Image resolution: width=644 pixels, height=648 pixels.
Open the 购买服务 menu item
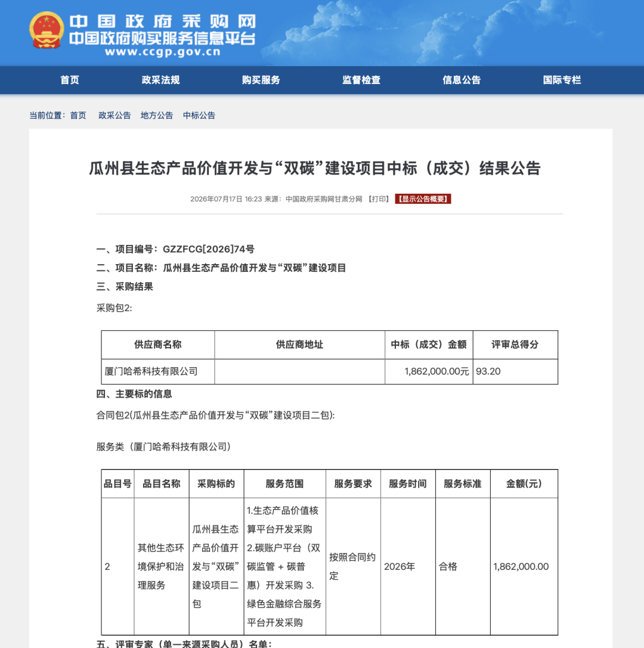[261, 80]
